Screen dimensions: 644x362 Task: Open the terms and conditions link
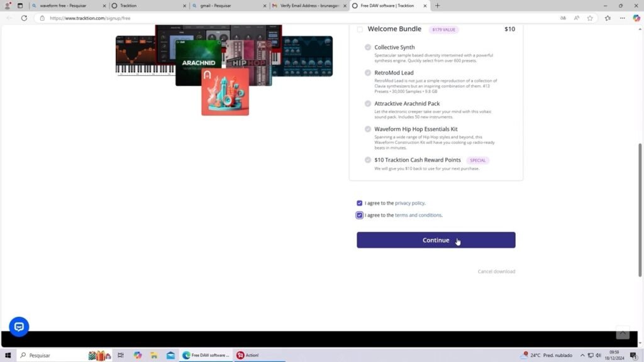coord(418,215)
